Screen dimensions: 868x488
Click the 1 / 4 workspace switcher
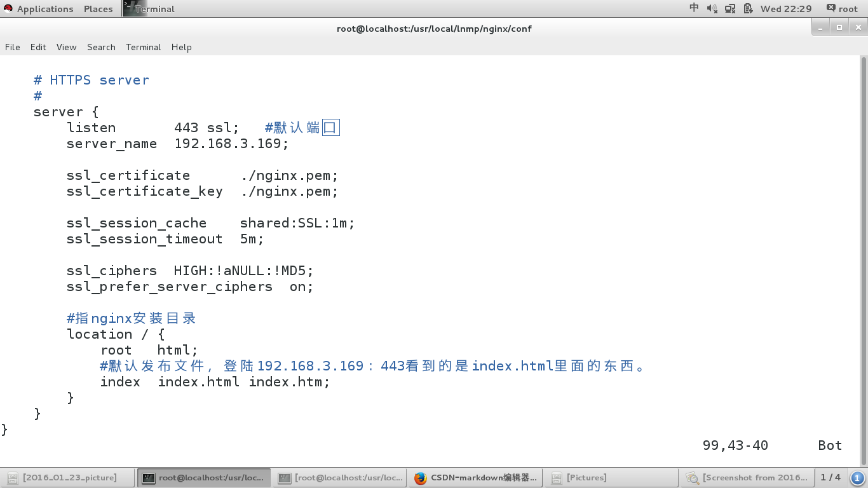coord(831,477)
